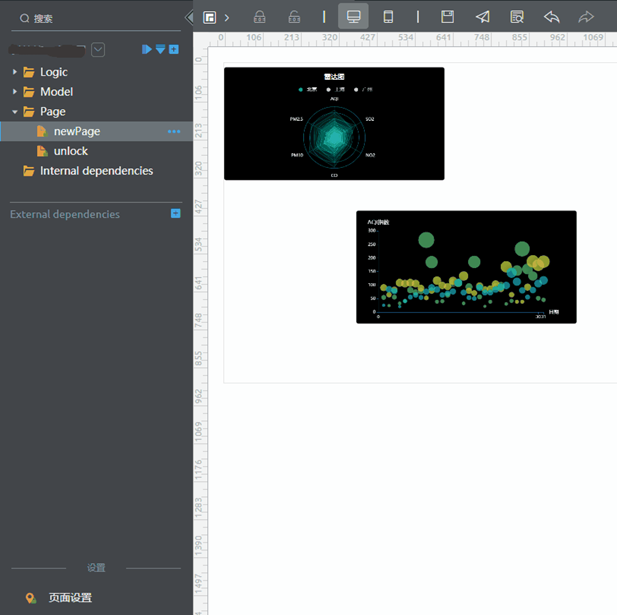Click the horizontal ruler at 534
The height and width of the screenshot is (615, 617).
pyautogui.click(x=406, y=37)
